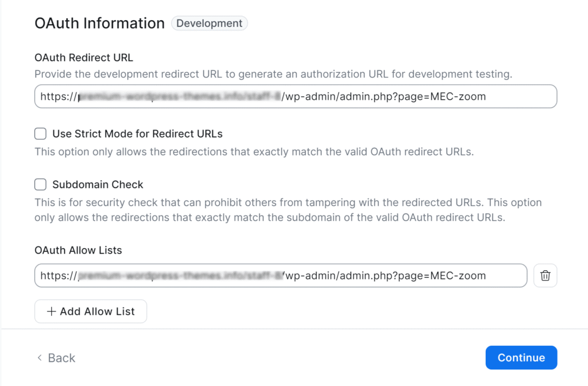The width and height of the screenshot is (588, 386).
Task: Select the OAuth Allow Lists URL input
Action: (x=281, y=275)
